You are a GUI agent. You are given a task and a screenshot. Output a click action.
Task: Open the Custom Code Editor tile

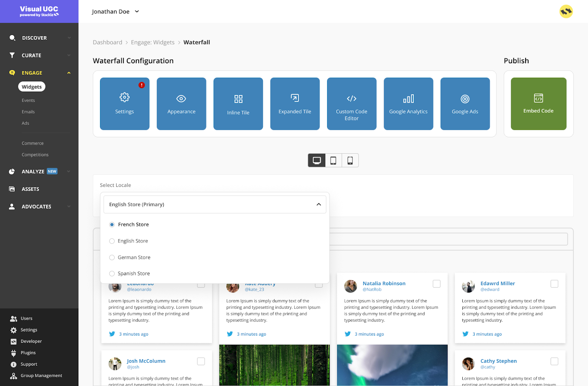pyautogui.click(x=352, y=104)
